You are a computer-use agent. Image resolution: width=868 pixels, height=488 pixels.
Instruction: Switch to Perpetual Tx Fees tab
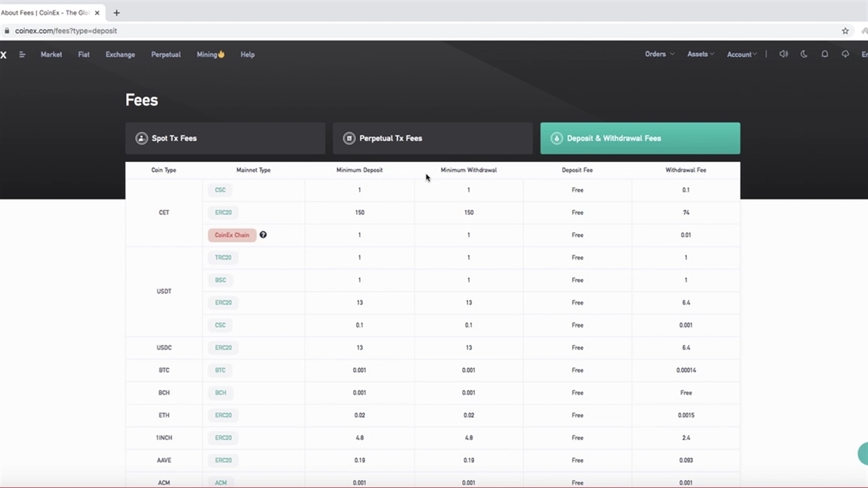(x=432, y=138)
